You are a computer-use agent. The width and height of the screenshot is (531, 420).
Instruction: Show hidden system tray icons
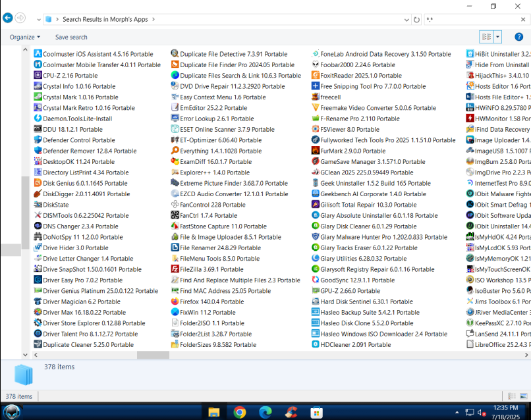(x=457, y=412)
